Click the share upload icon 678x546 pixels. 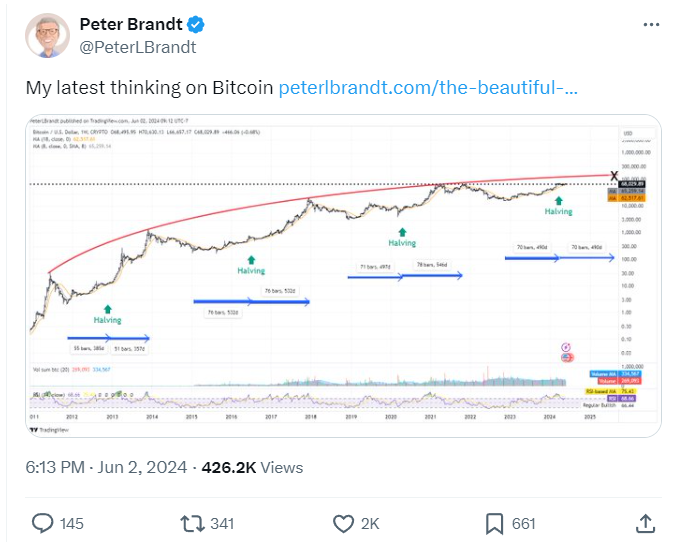[x=645, y=523]
